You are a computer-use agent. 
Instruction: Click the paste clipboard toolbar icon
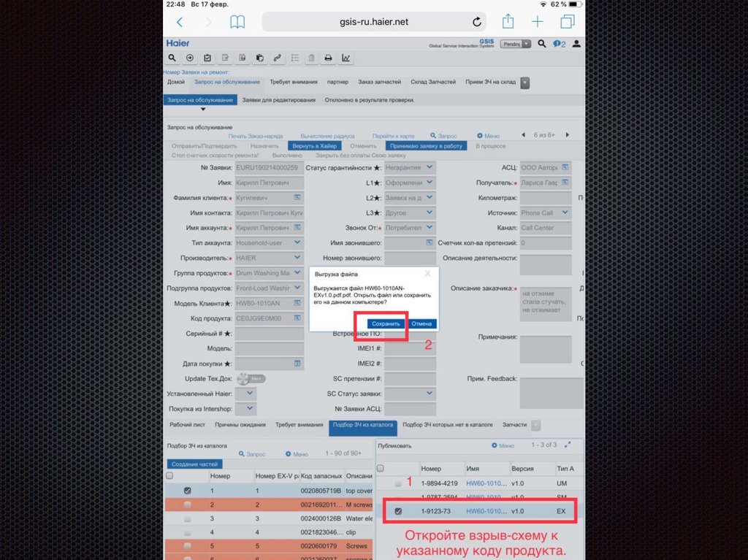259,58
